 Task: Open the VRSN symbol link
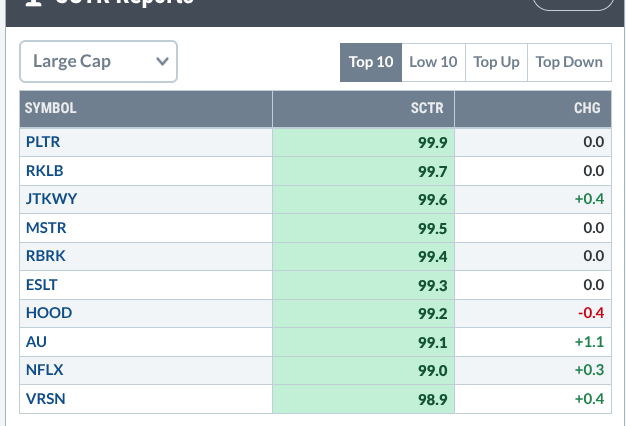coord(46,399)
